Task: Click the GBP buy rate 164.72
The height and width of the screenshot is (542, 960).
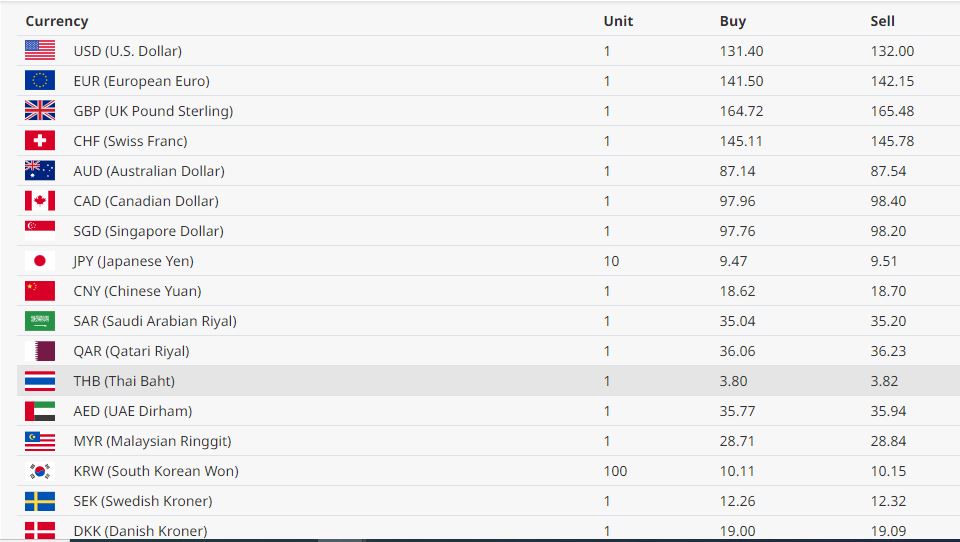Action: 741,111
